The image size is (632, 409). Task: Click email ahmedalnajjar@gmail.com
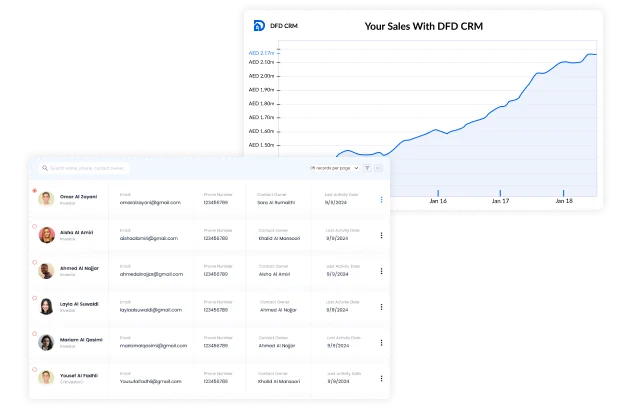click(x=152, y=274)
